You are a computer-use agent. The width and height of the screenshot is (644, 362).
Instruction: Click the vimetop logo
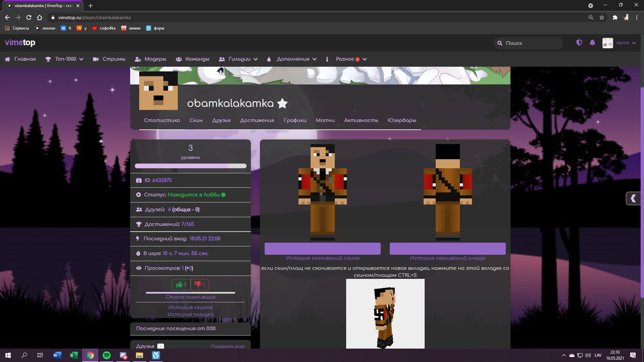20,43
